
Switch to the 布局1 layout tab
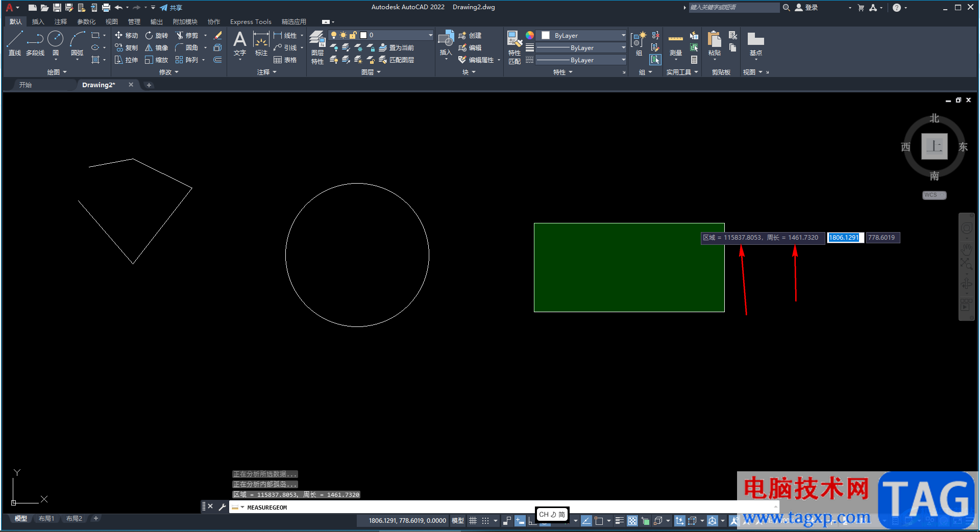tap(46, 519)
